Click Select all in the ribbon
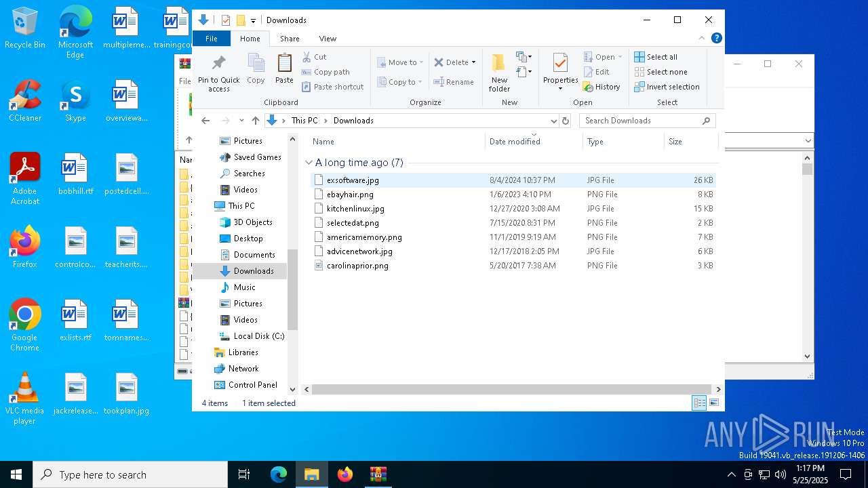Viewport: 868px width, 488px height. click(x=656, y=57)
